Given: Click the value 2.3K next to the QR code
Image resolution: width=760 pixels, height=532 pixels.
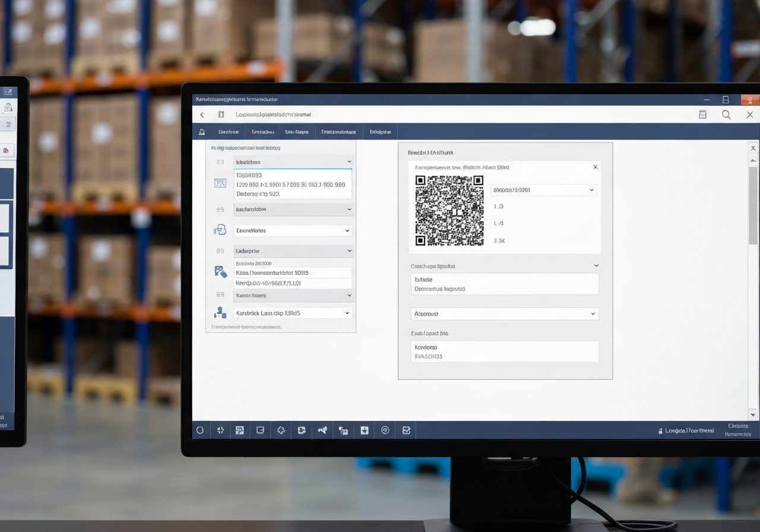Looking at the screenshot, I should tap(499, 241).
